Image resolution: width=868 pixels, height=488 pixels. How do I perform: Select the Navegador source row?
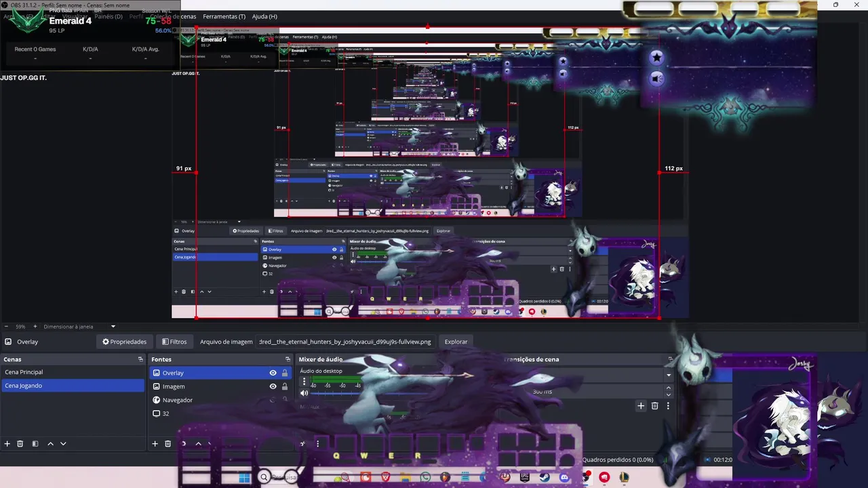[x=220, y=400]
